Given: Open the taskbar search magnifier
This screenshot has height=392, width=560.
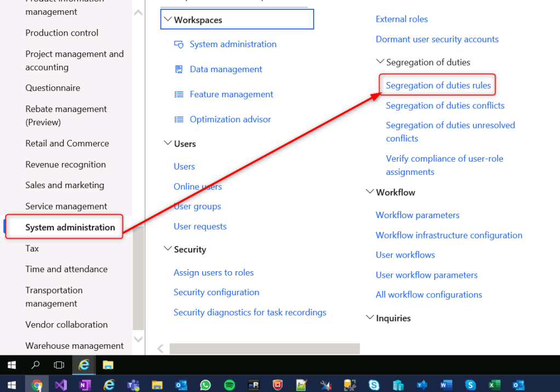Looking at the screenshot, I should pos(36,365).
